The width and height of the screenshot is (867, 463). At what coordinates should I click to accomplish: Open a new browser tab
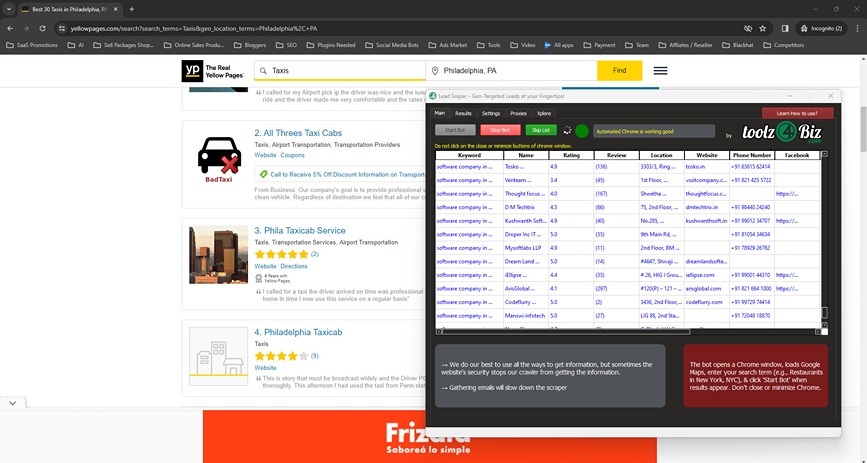pyautogui.click(x=132, y=9)
